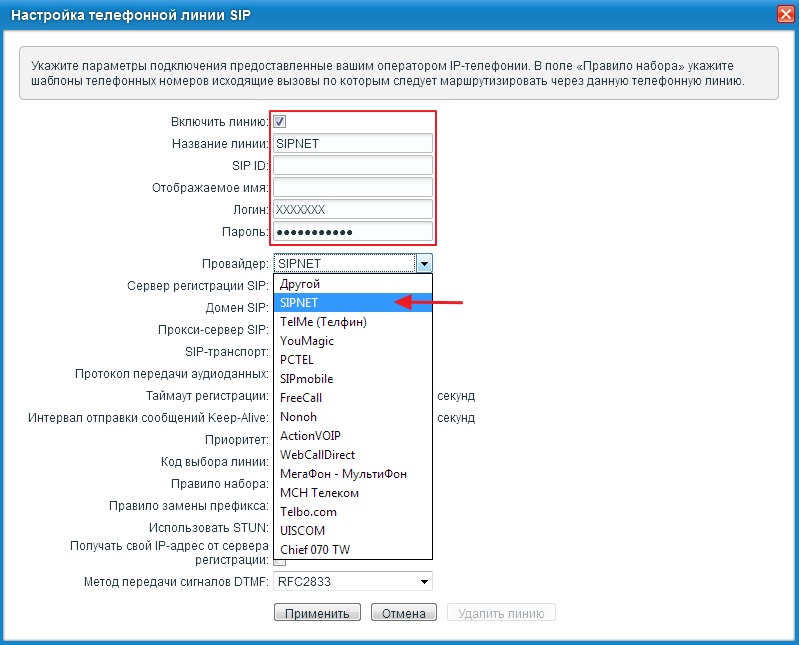Focus the 'Отображаемое имя' text field
Screen dimensions: 799x645
[x=352, y=188]
